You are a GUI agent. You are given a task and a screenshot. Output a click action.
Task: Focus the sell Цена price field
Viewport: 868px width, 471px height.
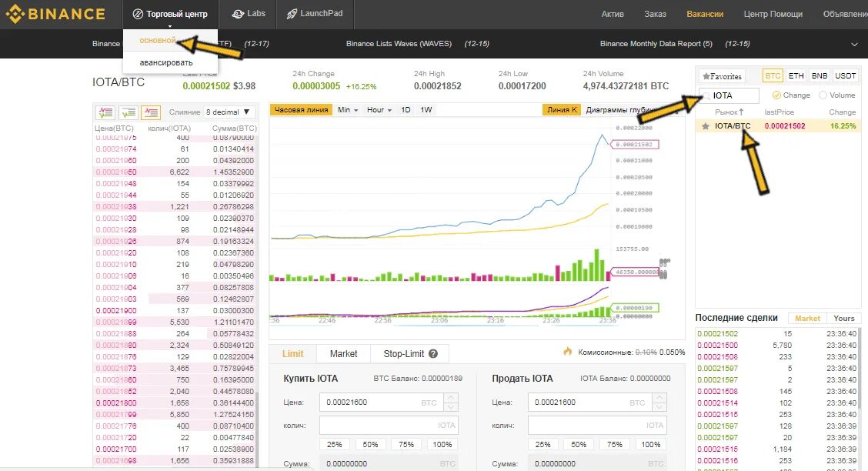590,403
